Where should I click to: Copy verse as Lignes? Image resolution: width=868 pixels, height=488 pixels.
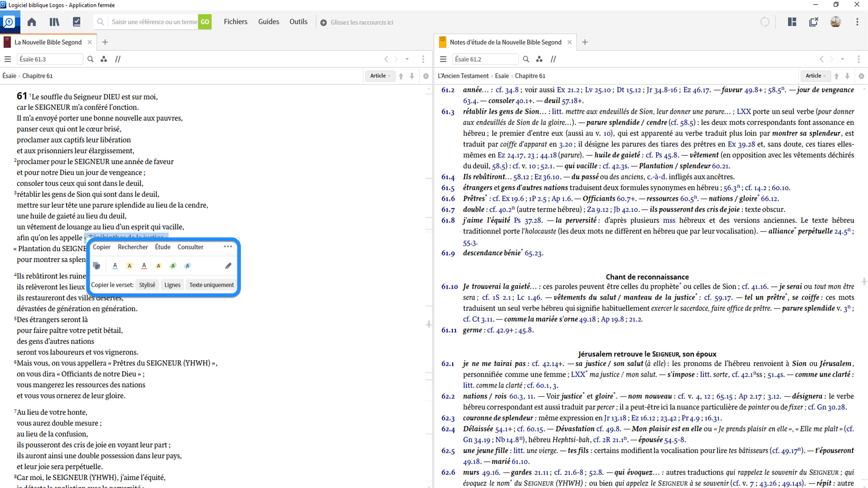[x=172, y=285]
